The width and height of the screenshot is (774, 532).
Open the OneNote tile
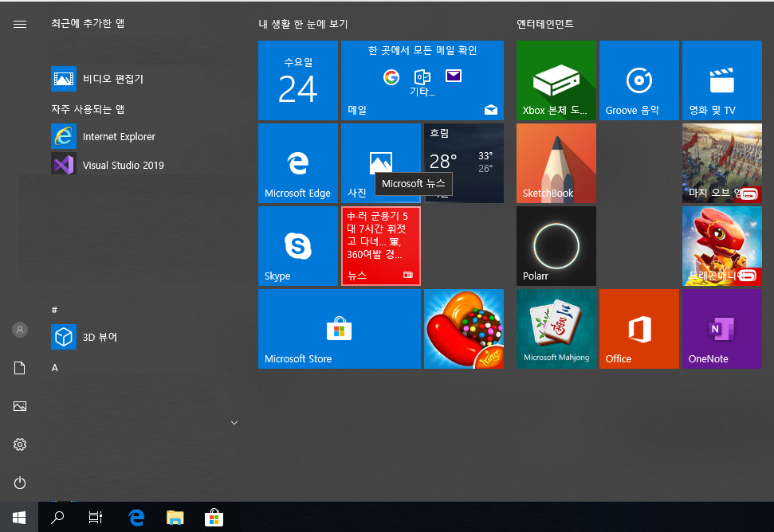(x=722, y=329)
